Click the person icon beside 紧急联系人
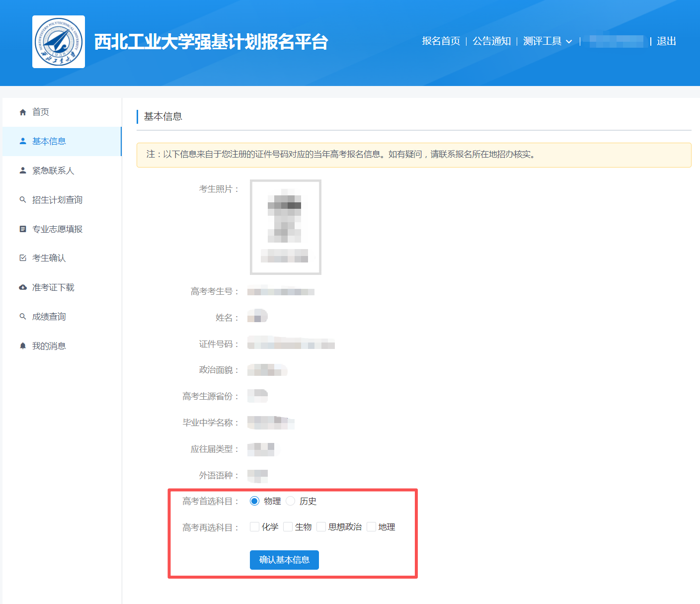 click(x=23, y=171)
